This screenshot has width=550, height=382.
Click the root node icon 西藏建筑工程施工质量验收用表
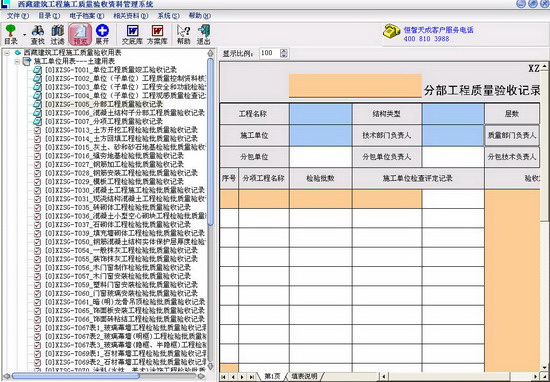pyautogui.click(x=18, y=53)
